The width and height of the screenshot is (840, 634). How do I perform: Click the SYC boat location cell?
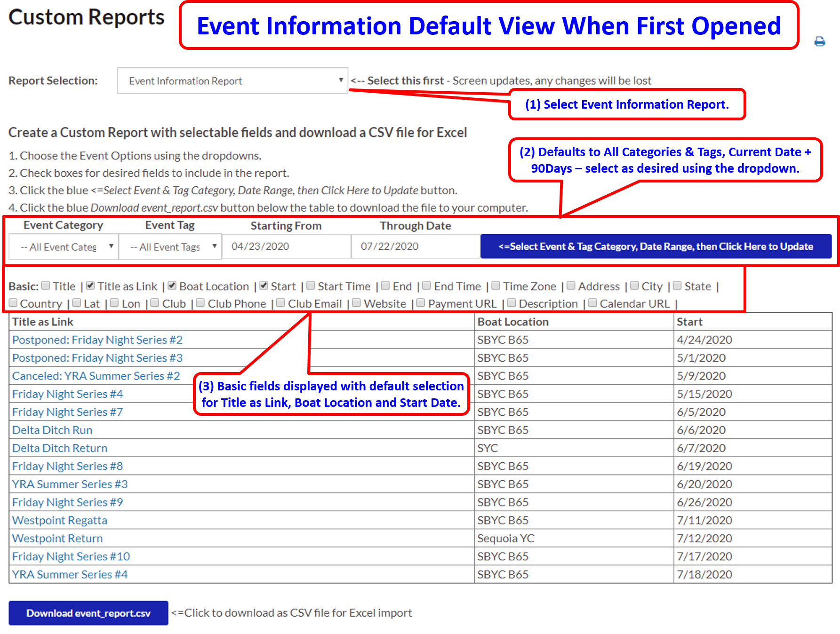pos(574,448)
